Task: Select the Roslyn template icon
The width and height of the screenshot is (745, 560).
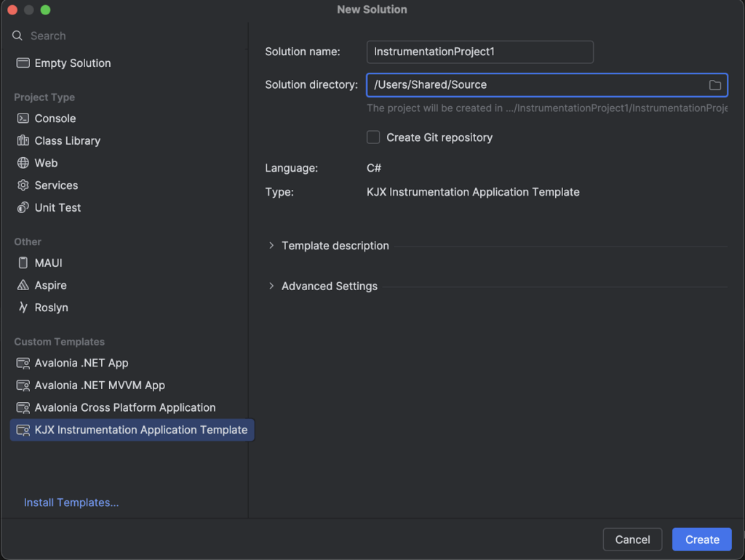Action: (23, 308)
